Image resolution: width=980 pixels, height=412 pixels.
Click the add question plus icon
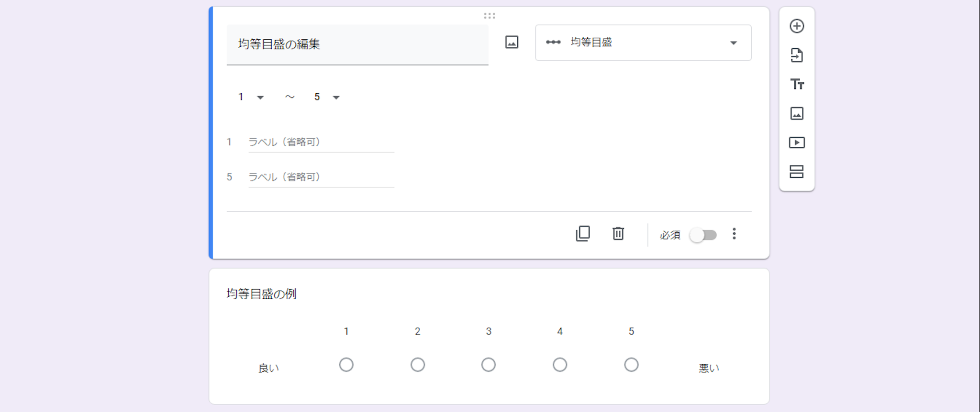pos(797,26)
